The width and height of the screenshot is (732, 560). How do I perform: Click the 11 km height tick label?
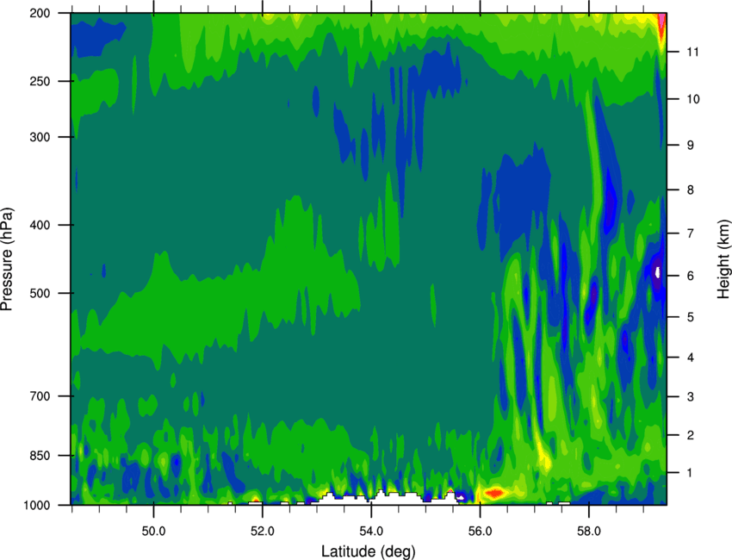(692, 52)
